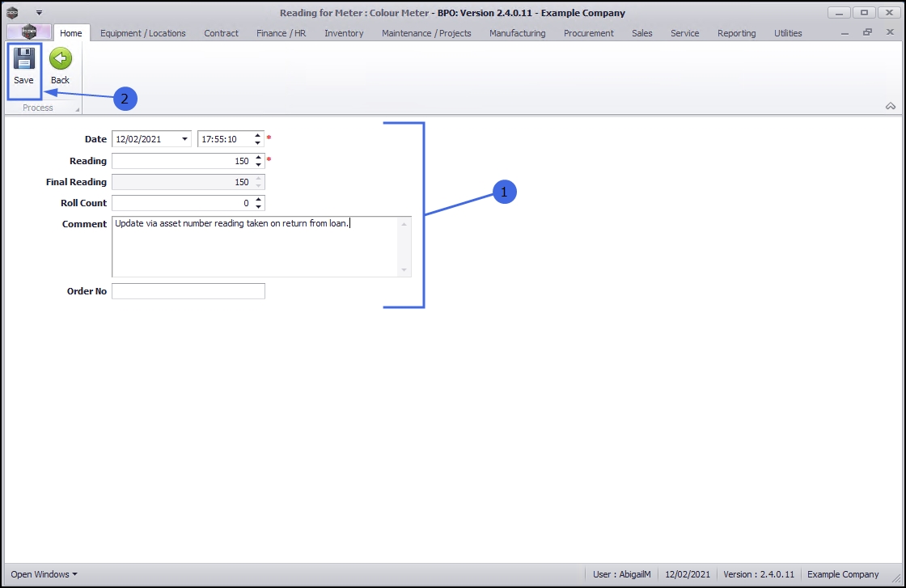Increment the Reading value
This screenshot has width=906, height=588.
coord(258,158)
